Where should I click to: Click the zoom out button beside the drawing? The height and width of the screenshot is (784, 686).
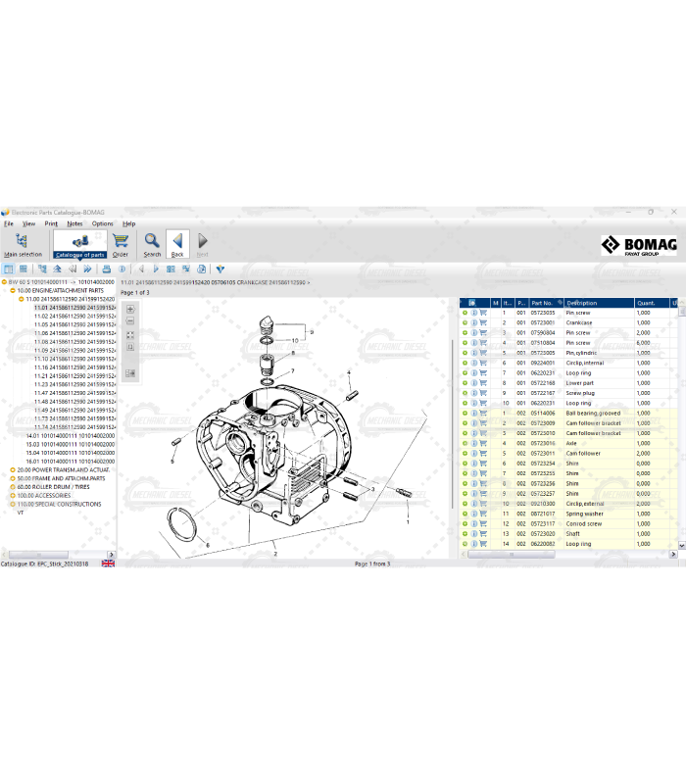(x=130, y=322)
